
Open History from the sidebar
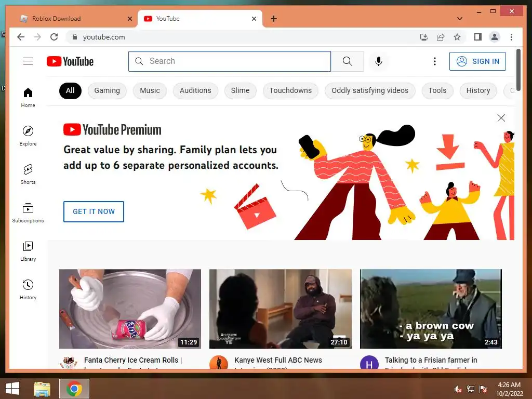pyautogui.click(x=28, y=289)
